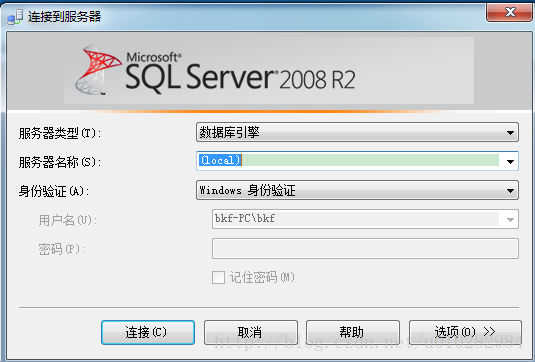Open the 服务器类型 dropdown arrow
The width and height of the screenshot is (535, 362).
tap(510, 133)
